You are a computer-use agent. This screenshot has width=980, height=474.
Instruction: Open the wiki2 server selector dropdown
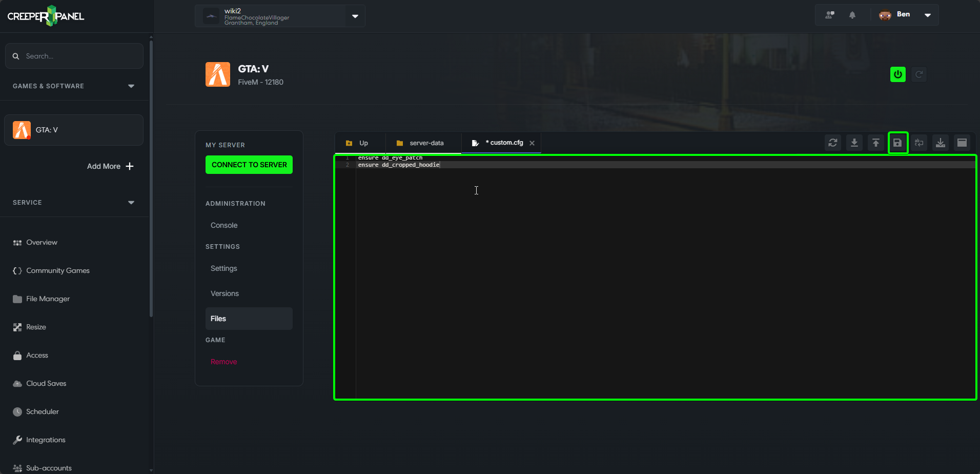tap(354, 16)
